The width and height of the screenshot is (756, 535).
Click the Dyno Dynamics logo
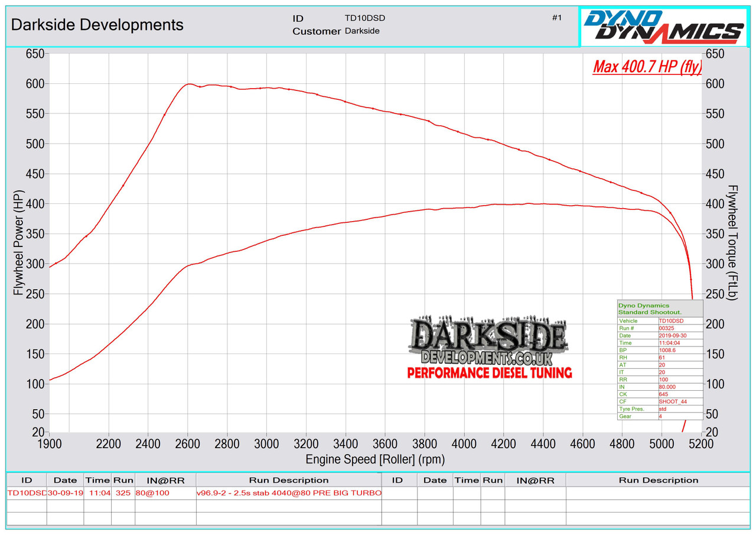click(664, 26)
